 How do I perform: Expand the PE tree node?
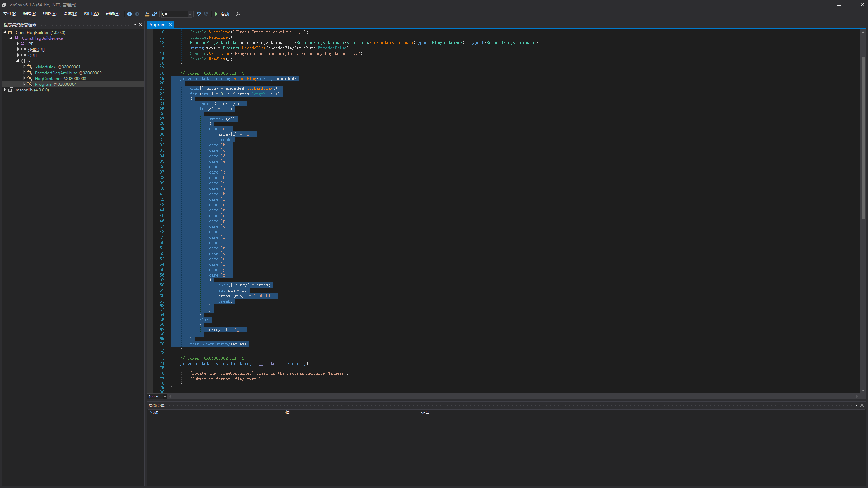(x=18, y=44)
